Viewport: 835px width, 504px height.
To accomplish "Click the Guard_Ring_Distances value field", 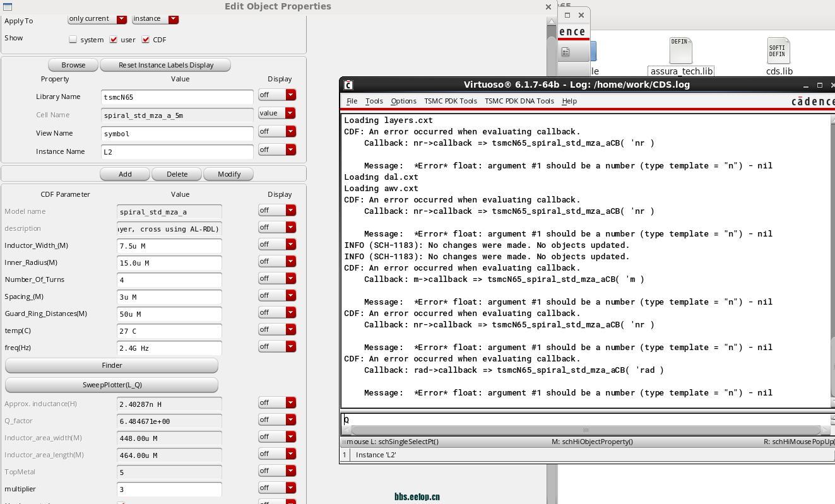I will [169, 314].
